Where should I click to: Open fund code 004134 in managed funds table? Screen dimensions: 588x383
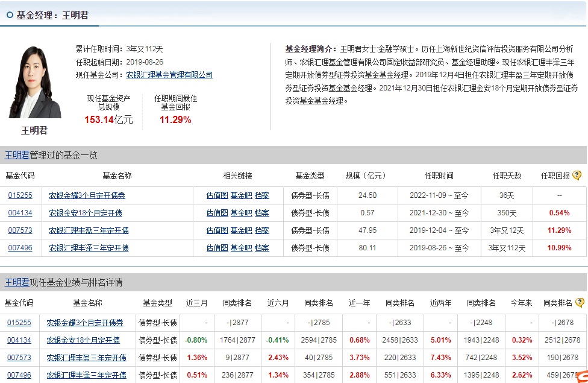(20, 213)
